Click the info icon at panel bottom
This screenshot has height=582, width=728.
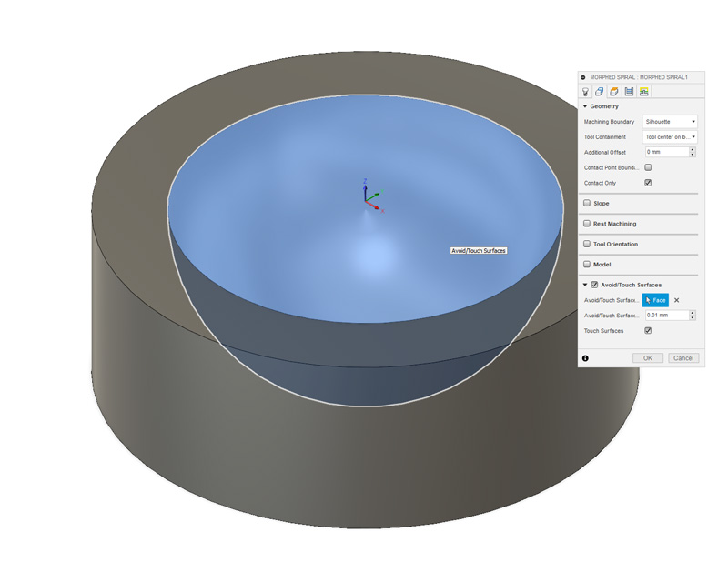pyautogui.click(x=585, y=358)
